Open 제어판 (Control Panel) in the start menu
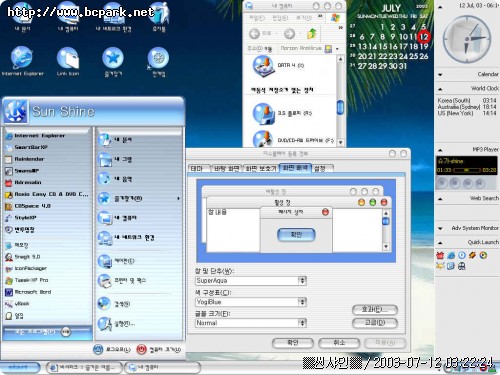This screenshot has height=375, width=500. click(x=117, y=261)
